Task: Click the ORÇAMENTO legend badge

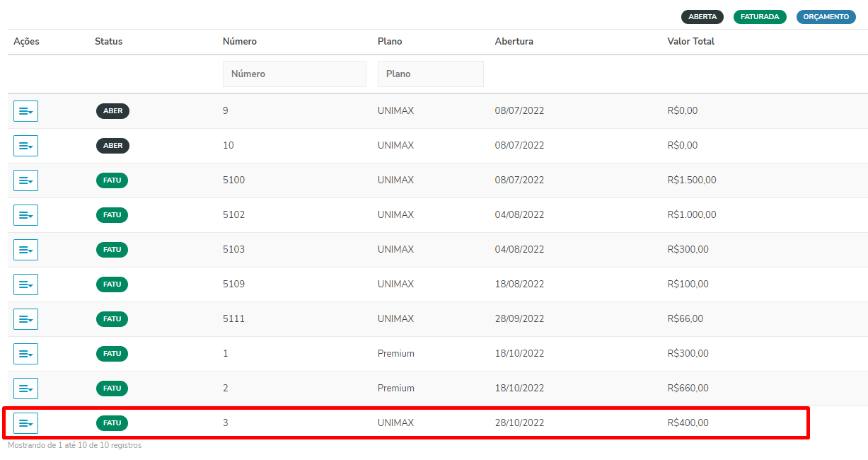Action: (x=826, y=17)
